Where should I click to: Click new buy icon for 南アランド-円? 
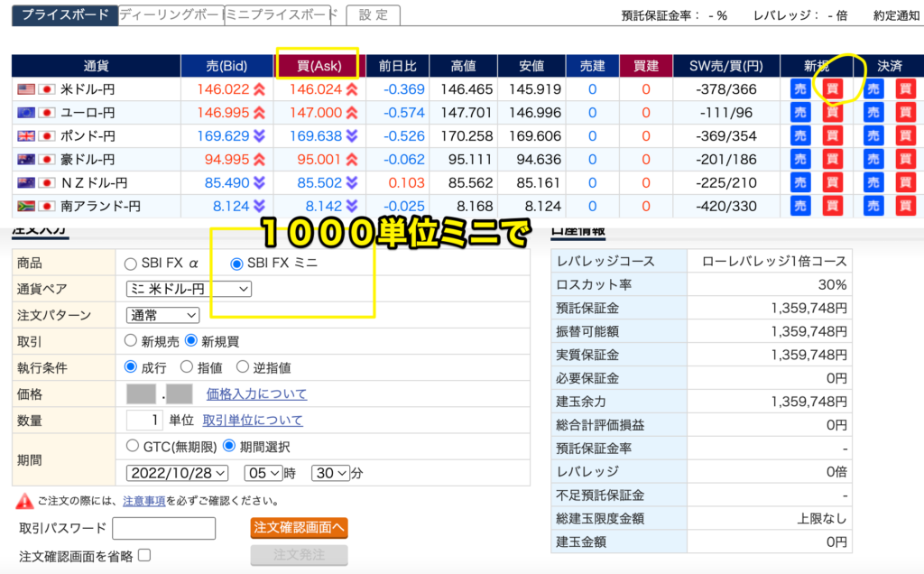[832, 207]
